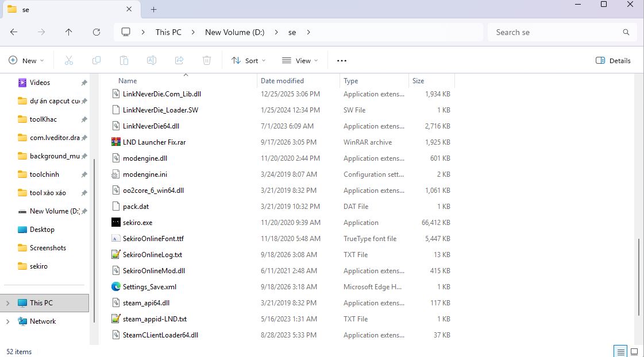Image resolution: width=644 pixels, height=357 pixels.
Task: Open sekiro folder in sidebar
Action: click(x=38, y=266)
